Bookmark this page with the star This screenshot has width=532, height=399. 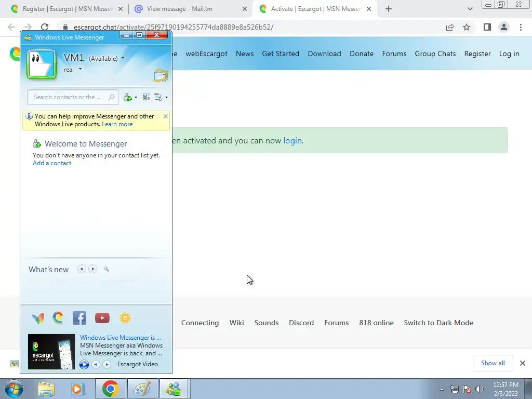[x=467, y=27]
